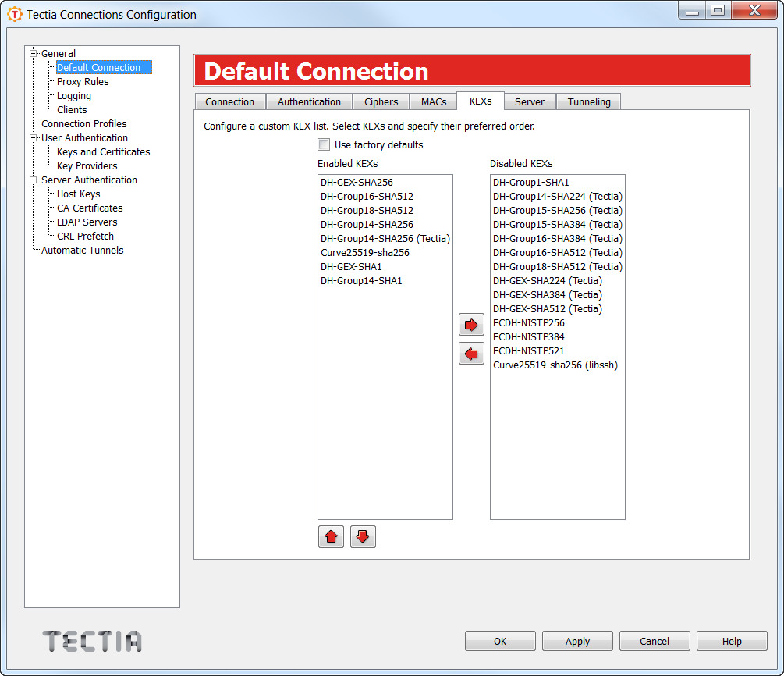This screenshot has height=676, width=784.
Task: Select DH-Group16-SHA512 in Enabled KEXs
Action: coord(385,197)
